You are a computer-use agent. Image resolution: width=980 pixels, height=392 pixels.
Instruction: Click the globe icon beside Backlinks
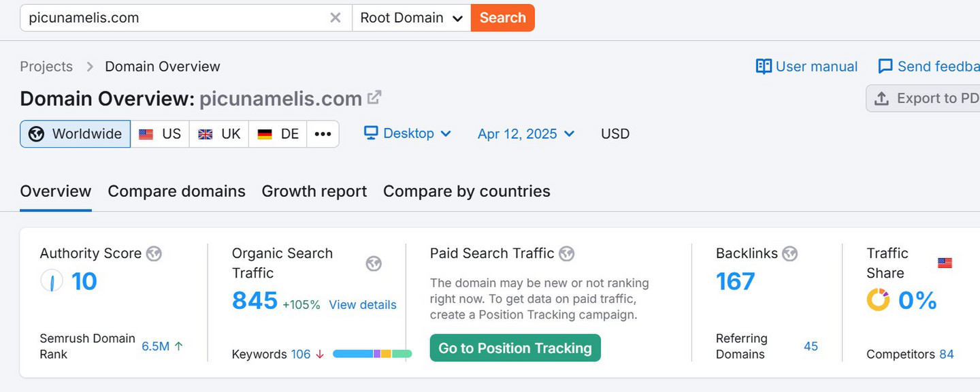point(789,254)
